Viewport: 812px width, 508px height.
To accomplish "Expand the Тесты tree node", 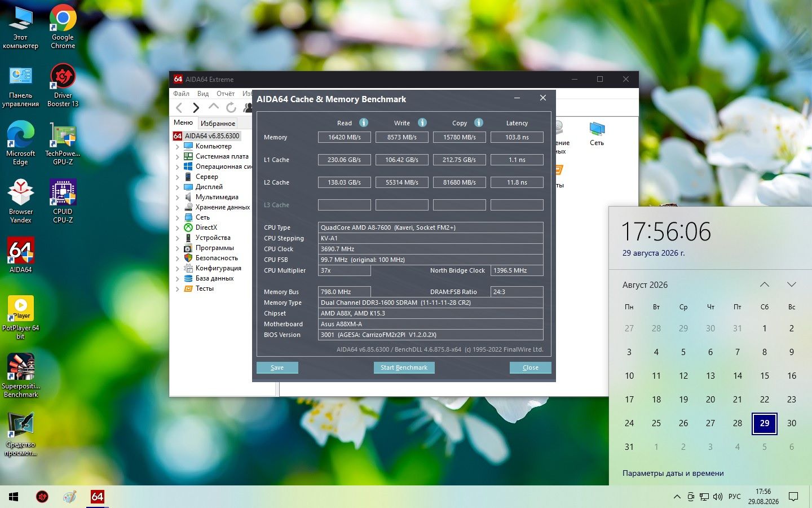I will point(178,288).
